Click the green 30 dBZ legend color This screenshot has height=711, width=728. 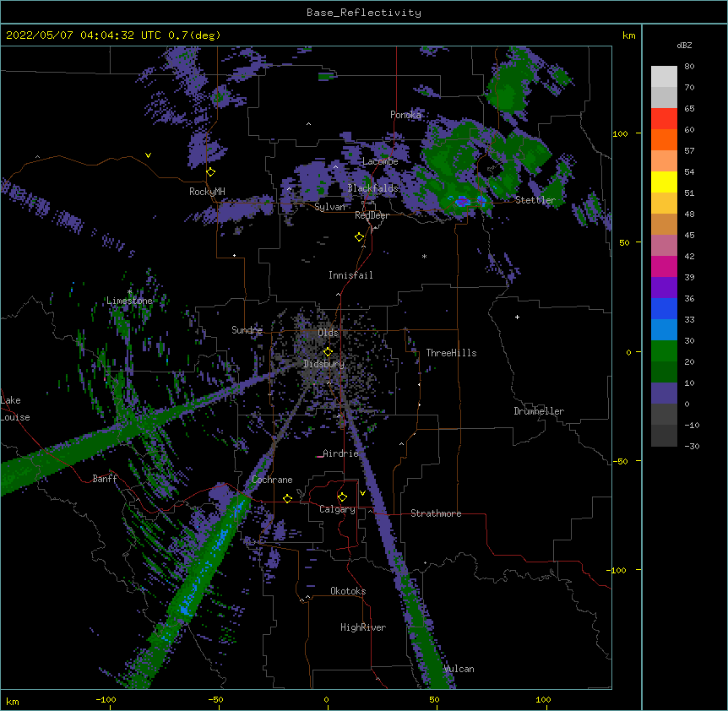pos(664,351)
